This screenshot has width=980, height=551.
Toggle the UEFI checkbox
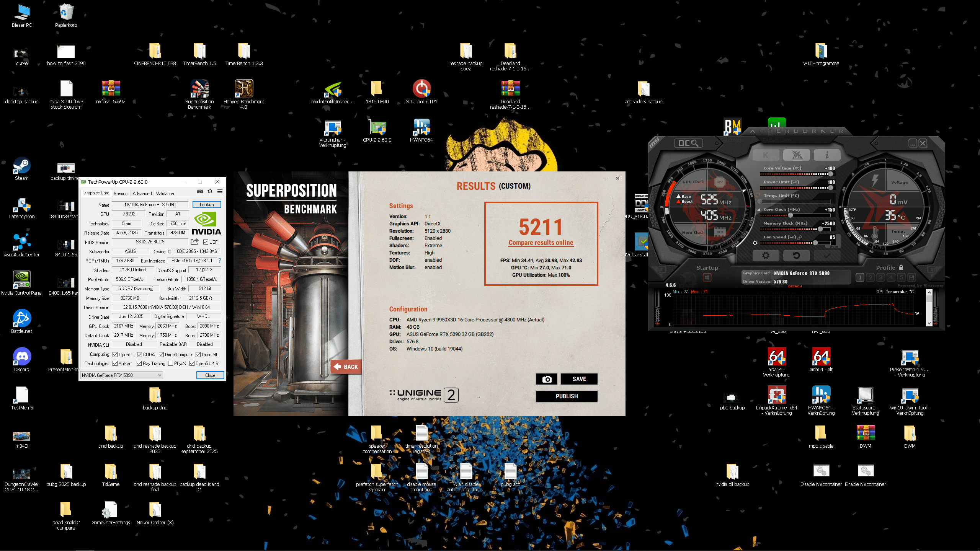tap(206, 242)
